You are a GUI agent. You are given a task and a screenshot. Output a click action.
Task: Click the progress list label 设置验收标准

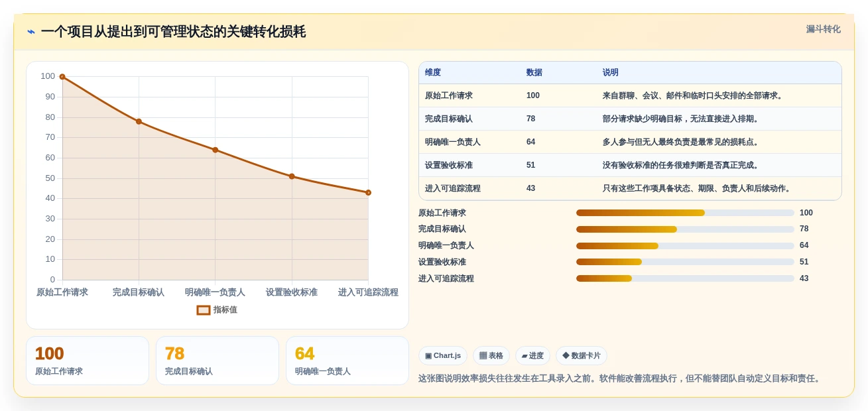[x=442, y=262]
